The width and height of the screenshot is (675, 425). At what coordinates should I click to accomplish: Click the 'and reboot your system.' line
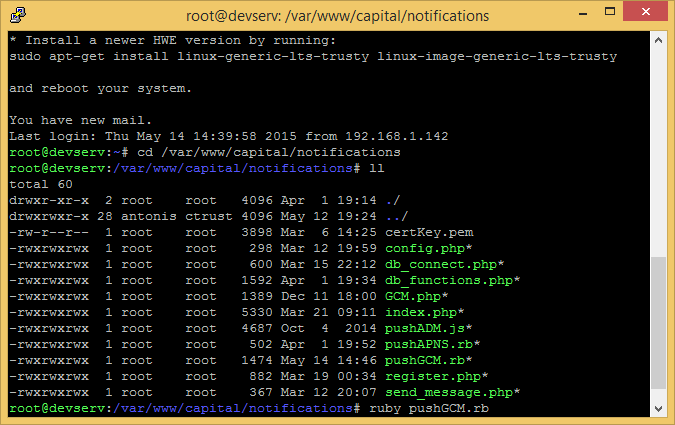[x=100, y=88]
